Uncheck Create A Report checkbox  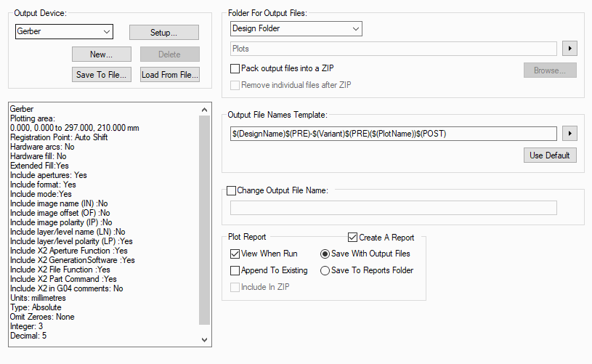pos(353,238)
